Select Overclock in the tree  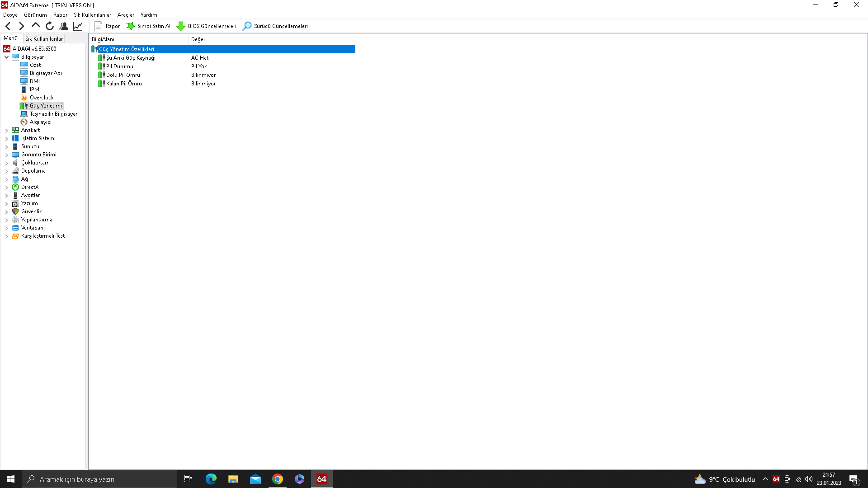click(41, 98)
